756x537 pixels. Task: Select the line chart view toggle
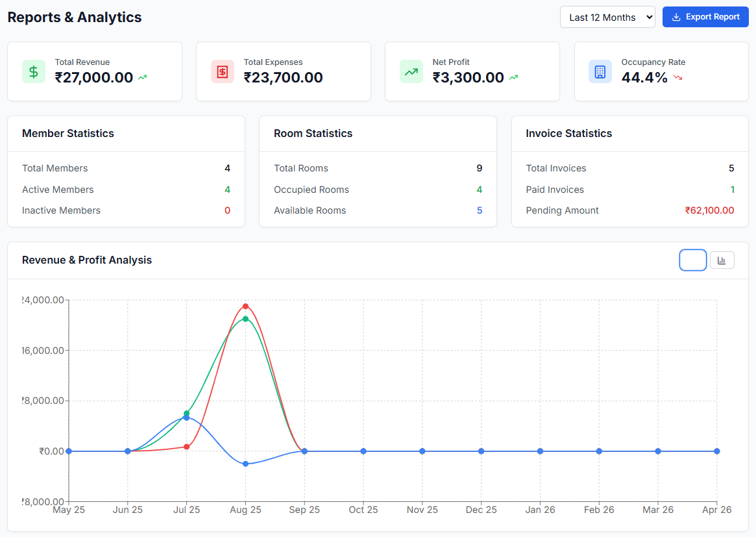(693, 260)
